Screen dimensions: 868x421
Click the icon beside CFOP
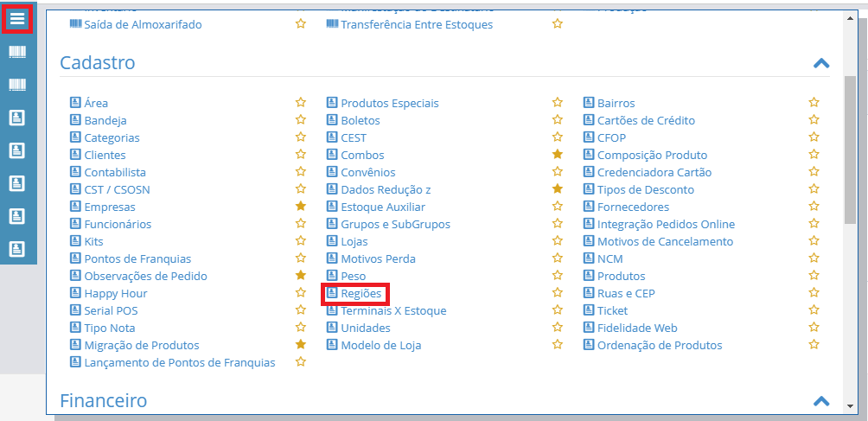coord(589,137)
